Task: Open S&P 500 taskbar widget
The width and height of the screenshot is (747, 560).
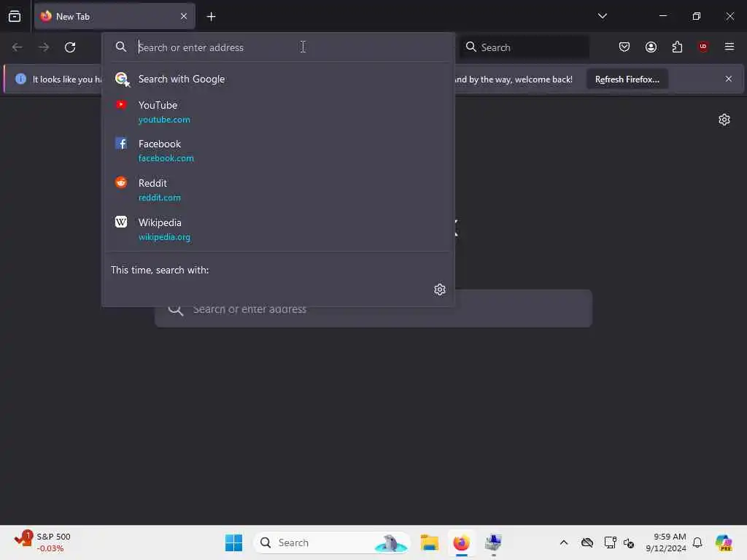Action: pyautogui.click(x=42, y=542)
